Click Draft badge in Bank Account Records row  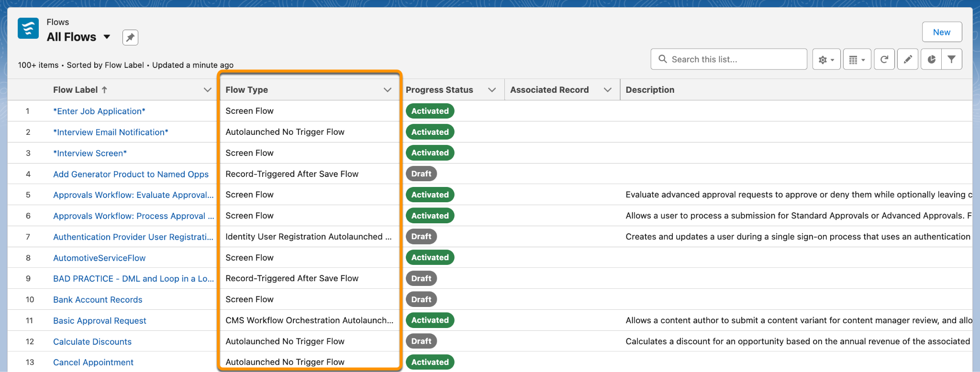(421, 299)
